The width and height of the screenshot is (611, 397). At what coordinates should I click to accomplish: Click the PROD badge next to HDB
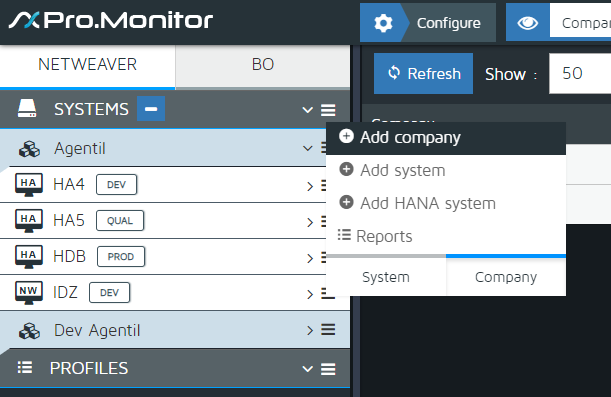pos(121,257)
